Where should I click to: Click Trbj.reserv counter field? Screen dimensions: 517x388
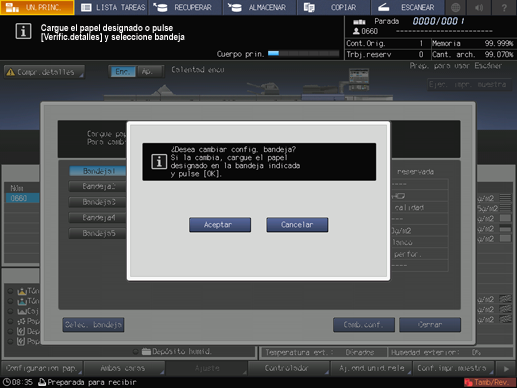point(387,54)
